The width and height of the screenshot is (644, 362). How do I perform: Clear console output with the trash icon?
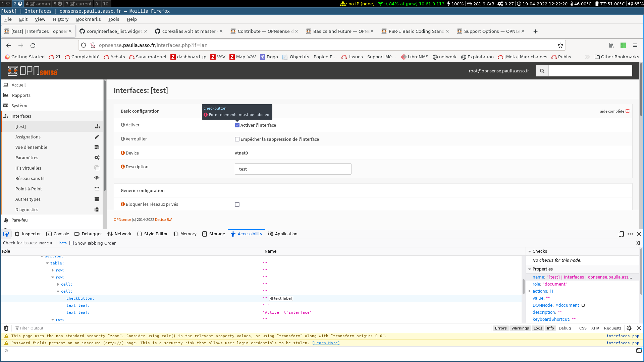coord(6,328)
